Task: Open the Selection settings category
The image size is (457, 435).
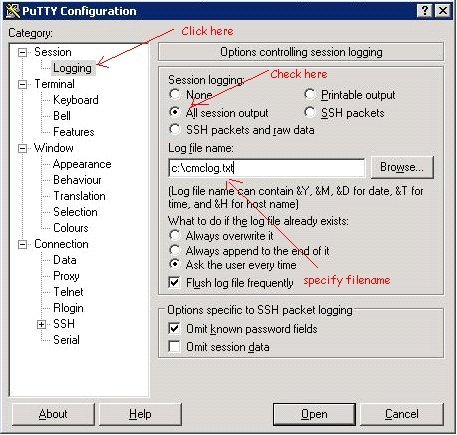Action: point(75,212)
